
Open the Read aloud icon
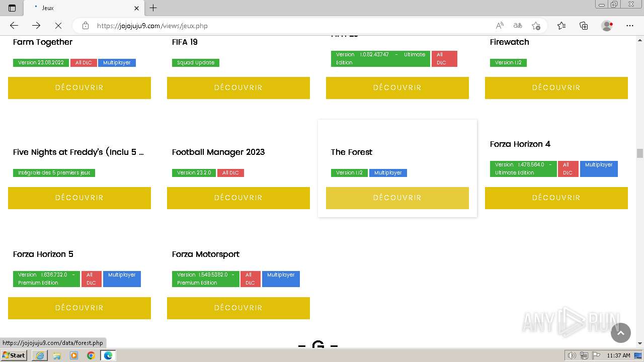pyautogui.click(x=500, y=26)
